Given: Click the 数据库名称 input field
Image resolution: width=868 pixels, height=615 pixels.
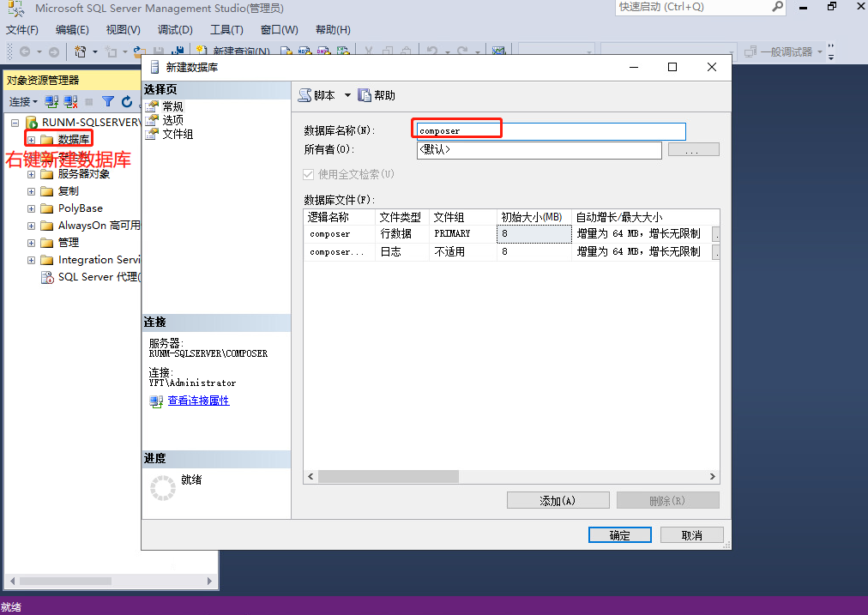Looking at the screenshot, I should click(551, 131).
